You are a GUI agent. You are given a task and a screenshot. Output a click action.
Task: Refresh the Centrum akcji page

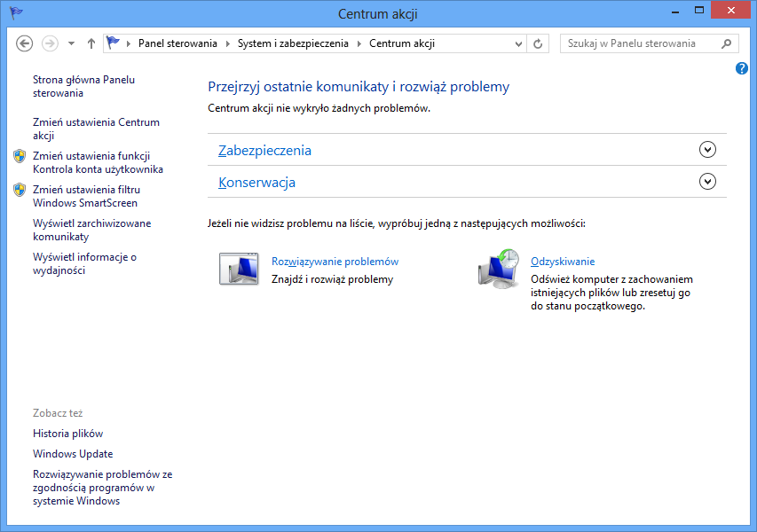538,44
